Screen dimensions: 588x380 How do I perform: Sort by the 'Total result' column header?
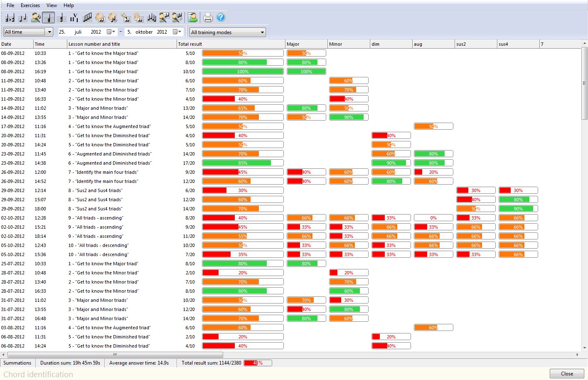point(190,44)
